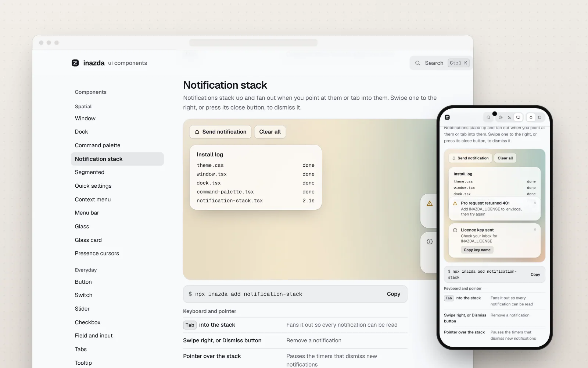Go to the Command palette page in the sidebar

tap(117, 145)
